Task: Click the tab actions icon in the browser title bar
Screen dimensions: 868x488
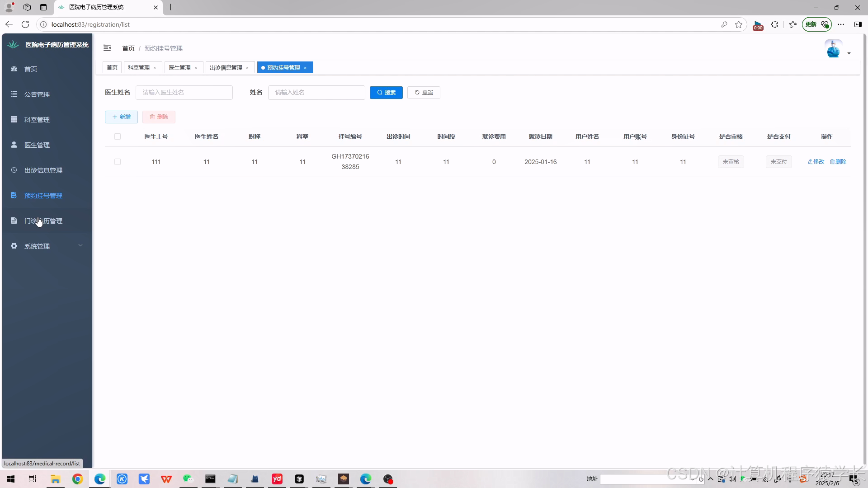Action: coord(43,7)
